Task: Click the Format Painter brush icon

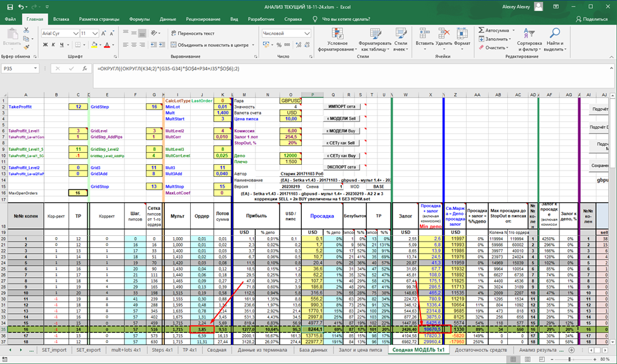Action: (x=27, y=47)
